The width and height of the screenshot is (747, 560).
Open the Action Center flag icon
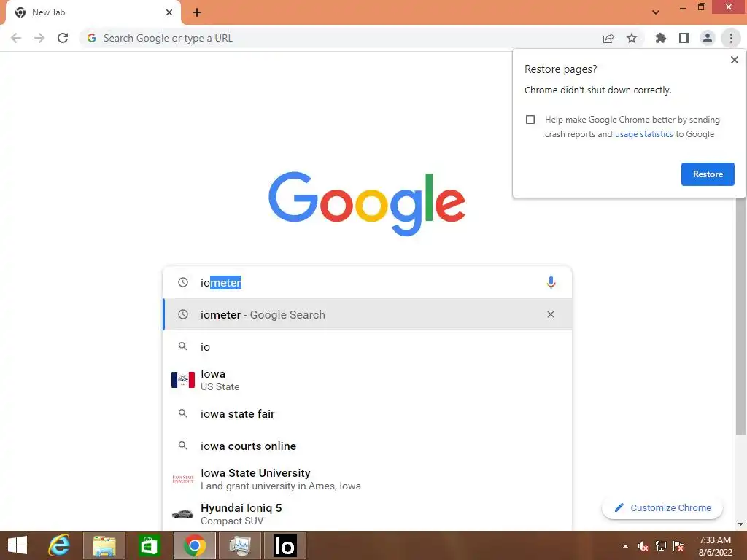click(678, 546)
